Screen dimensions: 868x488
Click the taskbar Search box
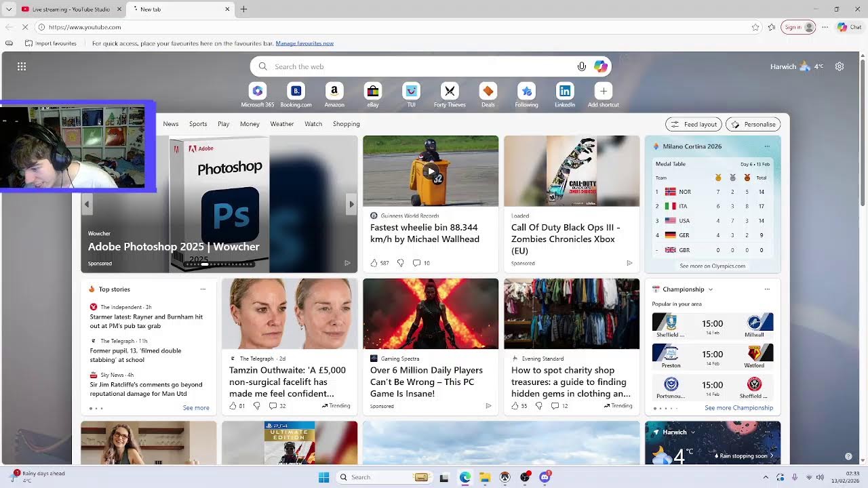[384, 477]
